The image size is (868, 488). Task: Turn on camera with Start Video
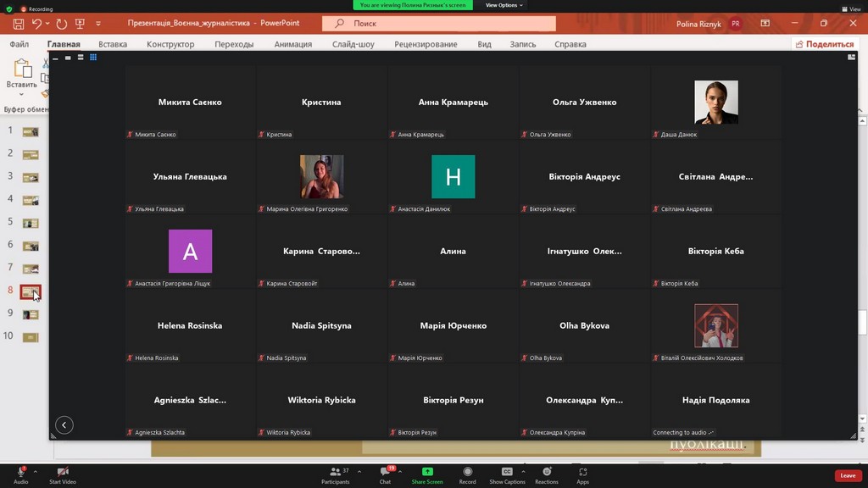(62, 472)
